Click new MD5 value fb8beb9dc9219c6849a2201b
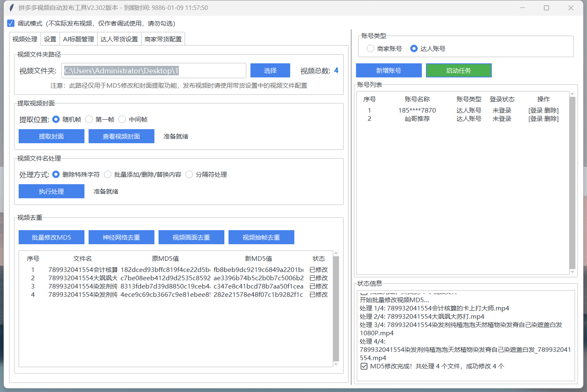Viewport: 587px width, 392px height. click(259, 270)
